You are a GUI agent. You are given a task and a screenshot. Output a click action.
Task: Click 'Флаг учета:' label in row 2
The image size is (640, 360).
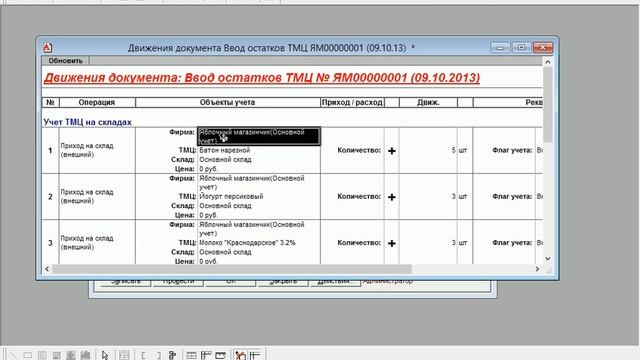512,196
